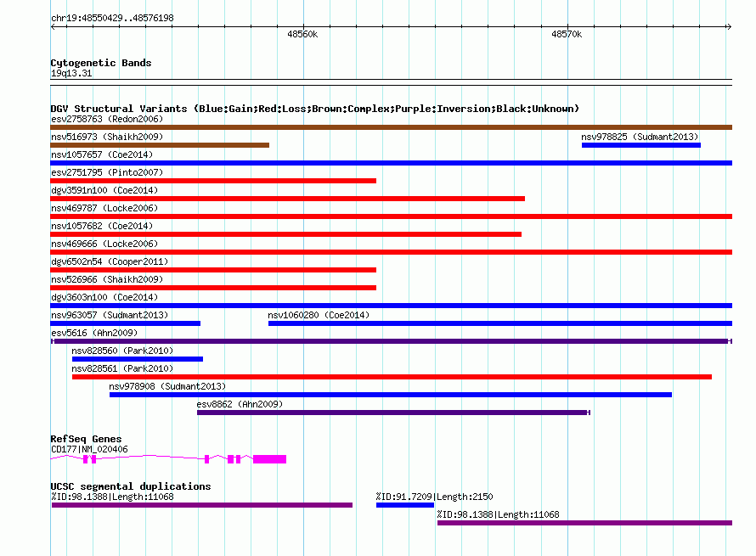Click the nsv1057682 (Coe2014) label
Image resolution: width=756 pixels, height=556 pixels.
102,226
